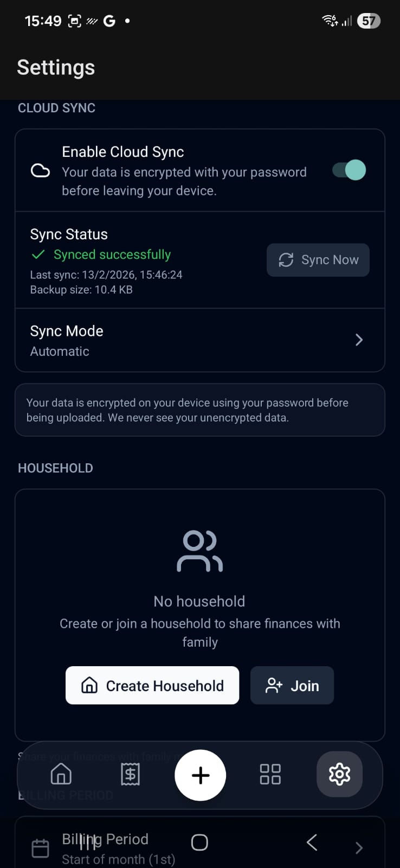The width and height of the screenshot is (400, 868).
Task: Open the categories grid tab
Action: tap(270, 774)
